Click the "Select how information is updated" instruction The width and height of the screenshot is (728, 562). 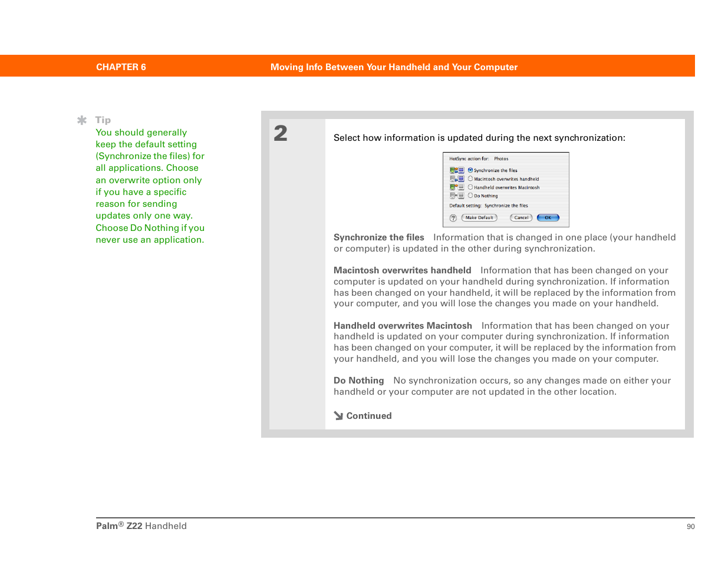pyautogui.click(x=479, y=138)
